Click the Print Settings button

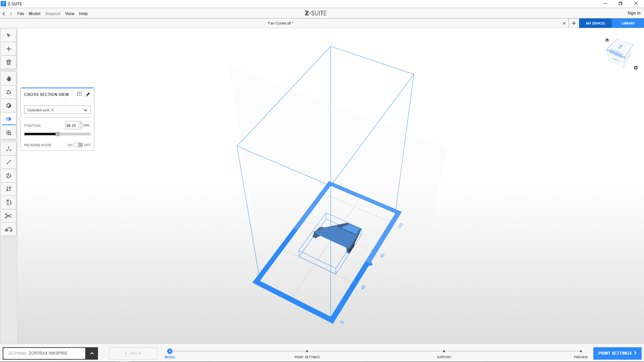click(617, 353)
